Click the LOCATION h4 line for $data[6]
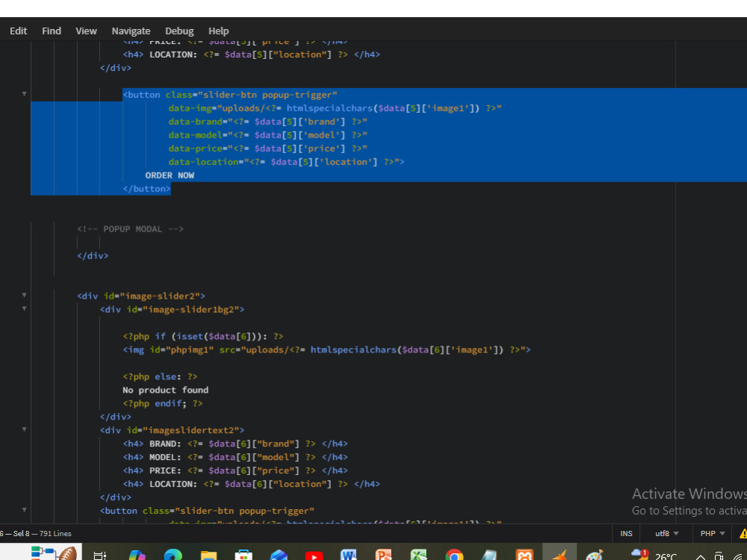This screenshot has width=747, height=560. click(x=252, y=483)
